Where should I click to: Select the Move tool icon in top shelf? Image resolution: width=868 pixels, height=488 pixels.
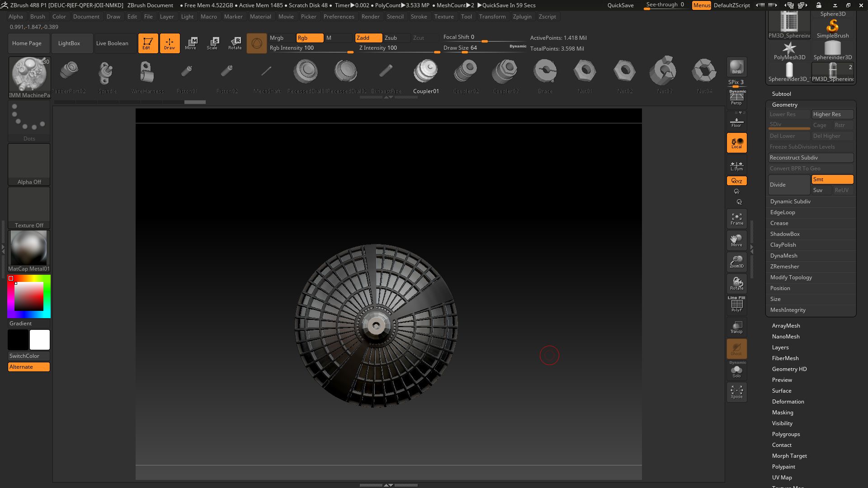coord(191,43)
